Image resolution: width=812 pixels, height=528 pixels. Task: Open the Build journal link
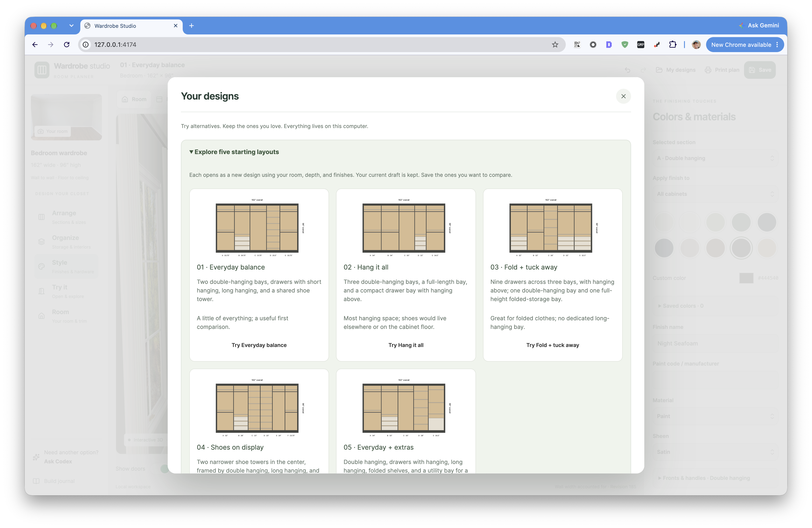pos(54,481)
